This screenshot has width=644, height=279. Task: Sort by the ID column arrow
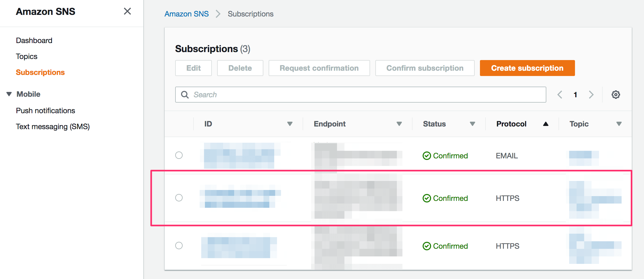pyautogui.click(x=290, y=124)
